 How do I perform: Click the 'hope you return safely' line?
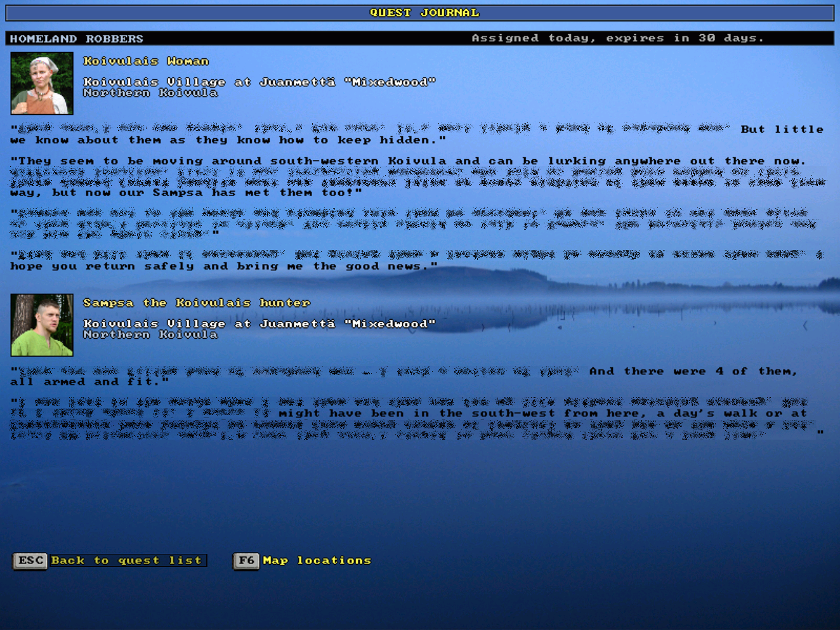point(224,266)
